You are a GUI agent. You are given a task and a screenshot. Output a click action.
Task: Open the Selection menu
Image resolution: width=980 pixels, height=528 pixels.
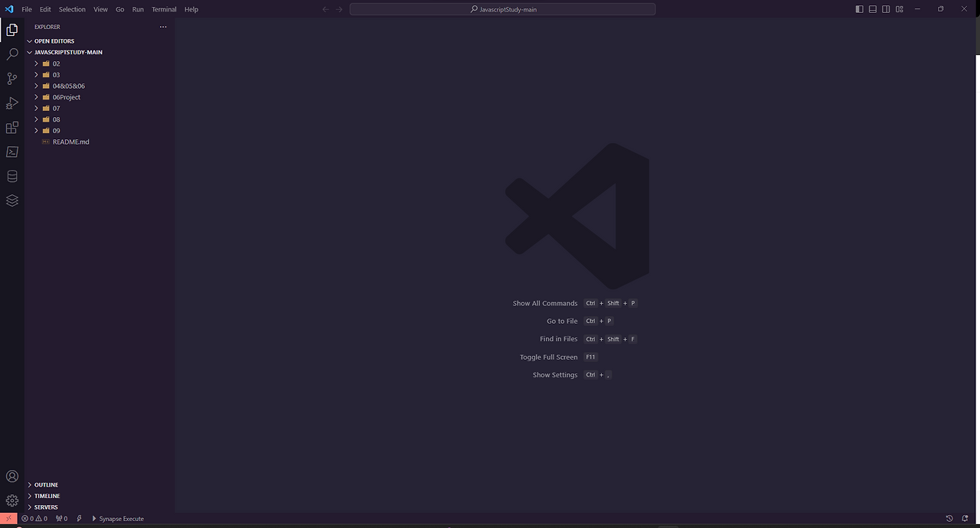[x=72, y=9]
